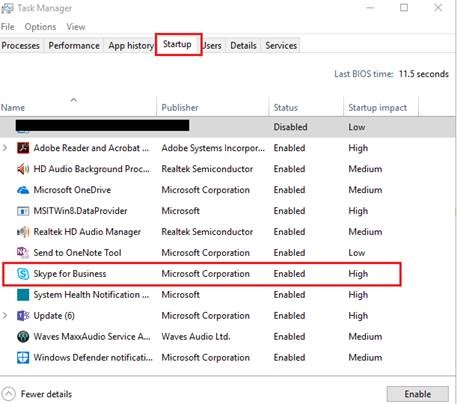The width and height of the screenshot is (457, 404).
Task: Sort by the Name column header
Action: [x=78, y=107]
